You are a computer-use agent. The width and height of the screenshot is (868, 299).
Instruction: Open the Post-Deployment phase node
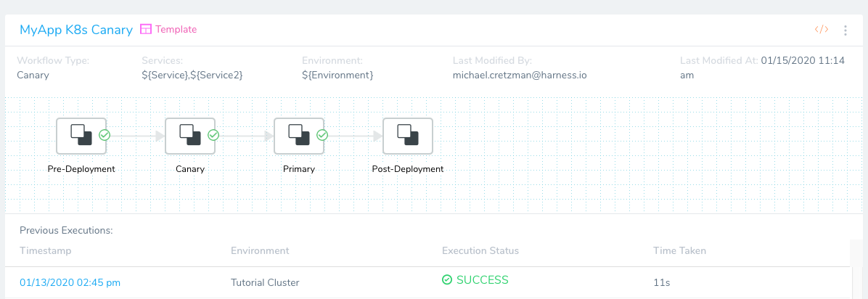tap(407, 136)
